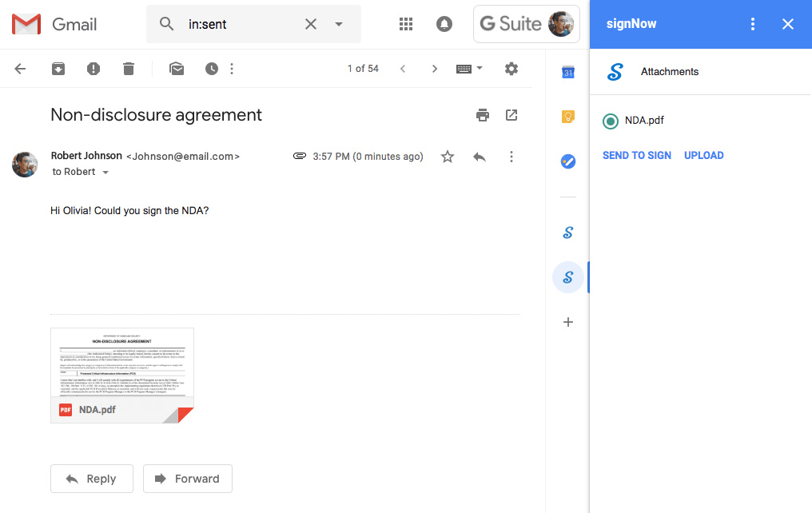This screenshot has width=812, height=513.
Task: Open the upper signNow add-on icon
Action: click(x=568, y=233)
